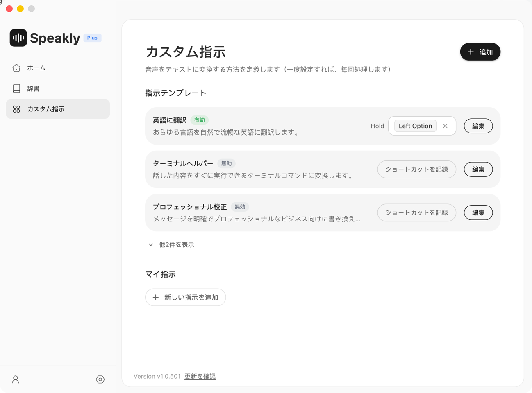The height and width of the screenshot is (393, 532).
Task: Click the カスタム指示 grid icon
Action: click(16, 109)
